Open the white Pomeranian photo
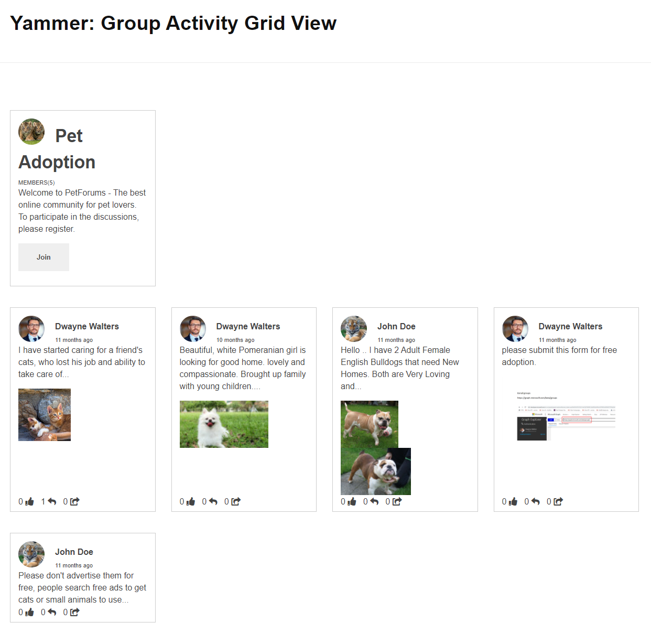 224,424
